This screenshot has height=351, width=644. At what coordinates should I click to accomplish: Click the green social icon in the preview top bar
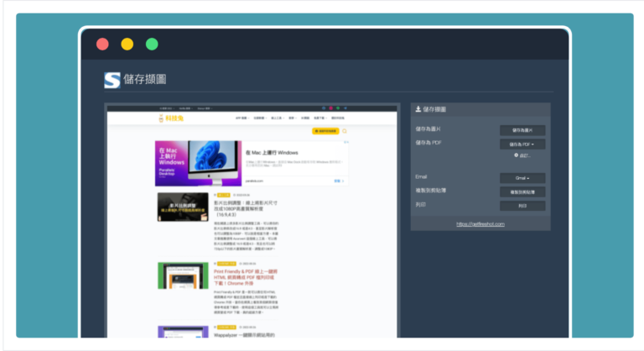point(338,108)
